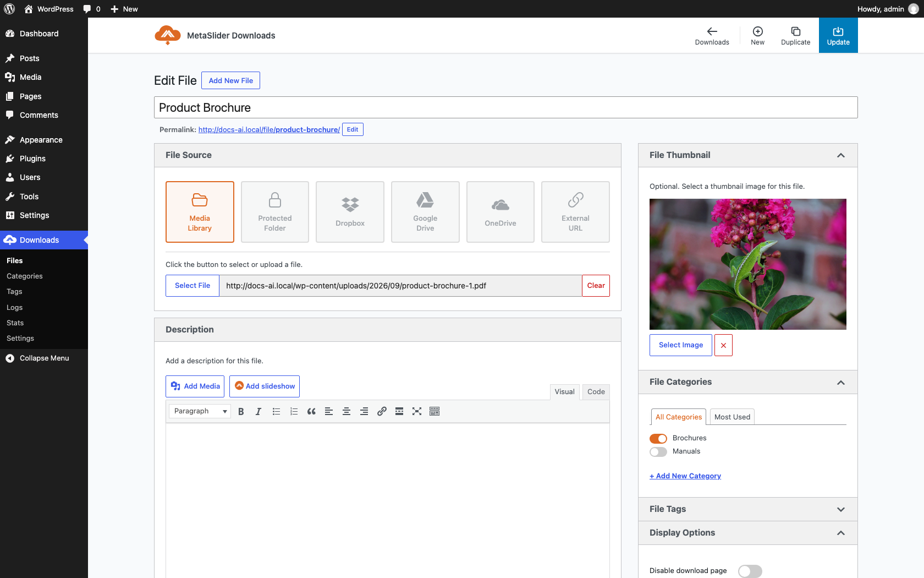Toggle fullscreen editor mode
Image resolution: width=924 pixels, height=578 pixels.
(417, 411)
